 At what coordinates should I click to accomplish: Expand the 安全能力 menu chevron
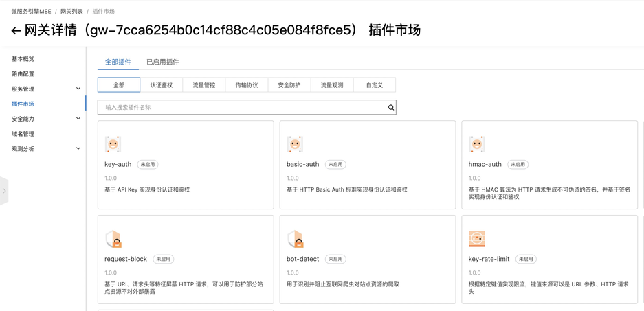click(x=78, y=119)
